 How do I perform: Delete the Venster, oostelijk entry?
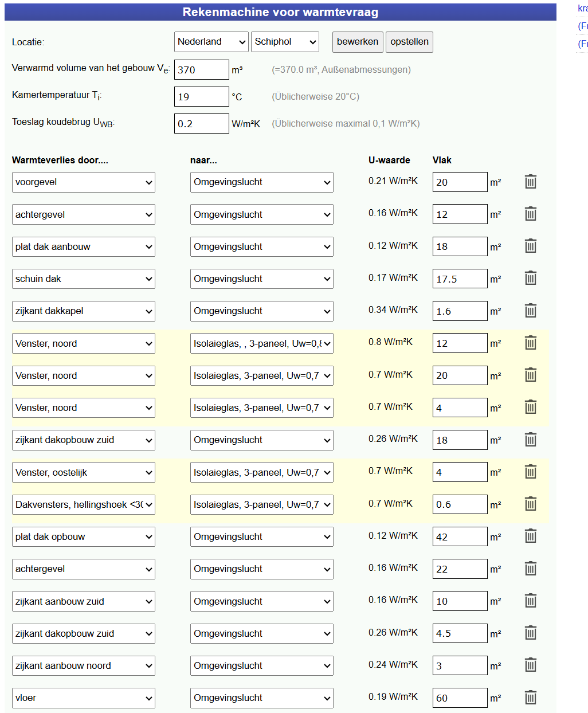pos(530,472)
